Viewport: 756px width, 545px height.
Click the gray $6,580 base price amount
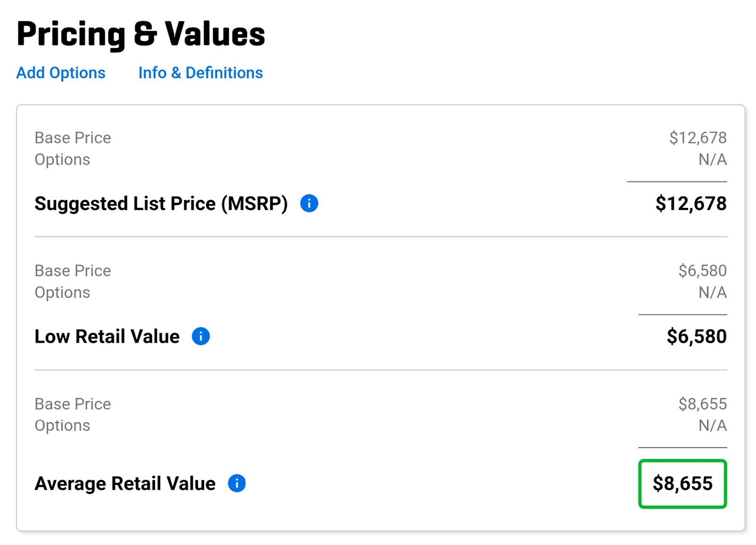(x=703, y=271)
